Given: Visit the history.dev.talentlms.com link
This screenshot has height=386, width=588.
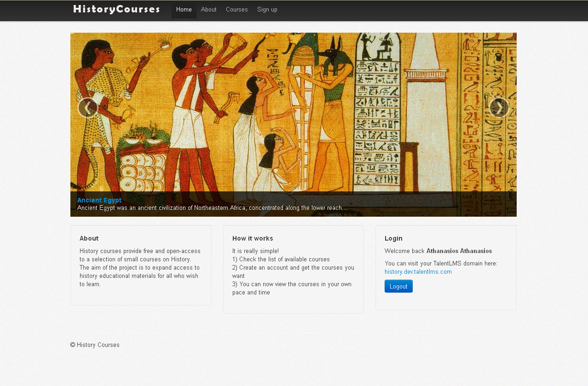Looking at the screenshot, I should coord(418,272).
